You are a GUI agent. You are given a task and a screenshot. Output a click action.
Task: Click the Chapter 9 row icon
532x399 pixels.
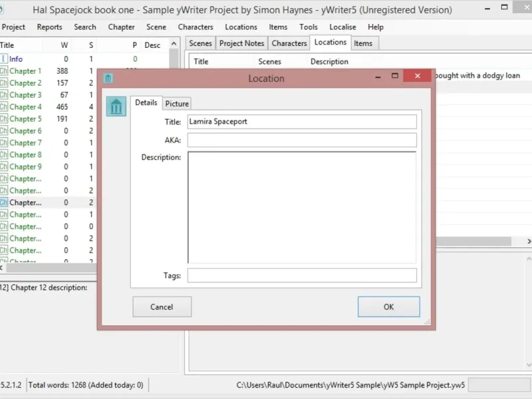pos(3,167)
